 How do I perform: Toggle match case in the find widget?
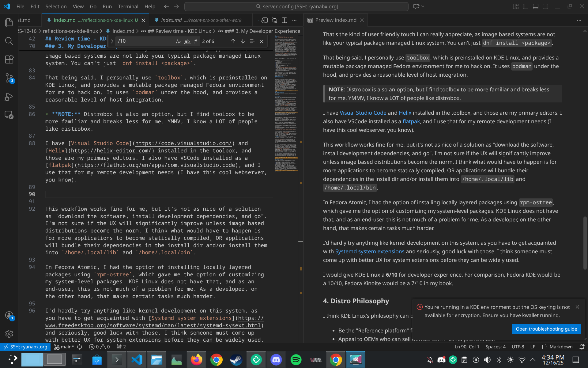click(179, 41)
